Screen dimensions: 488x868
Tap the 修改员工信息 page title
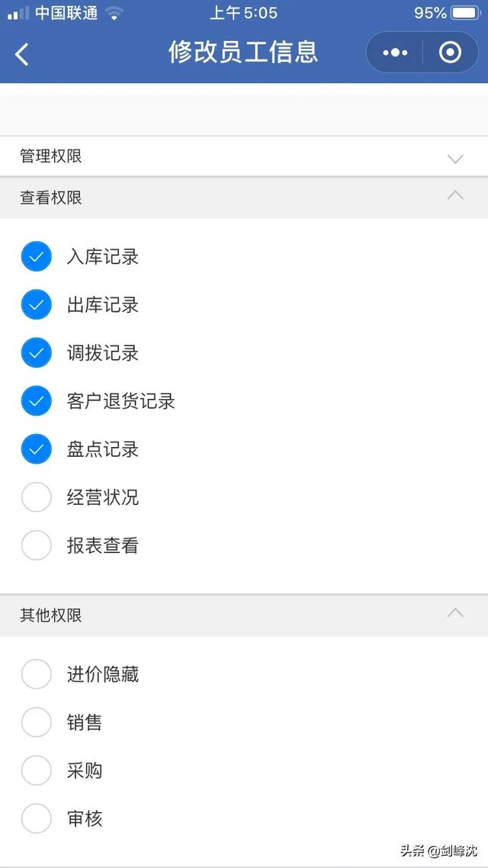click(x=243, y=52)
